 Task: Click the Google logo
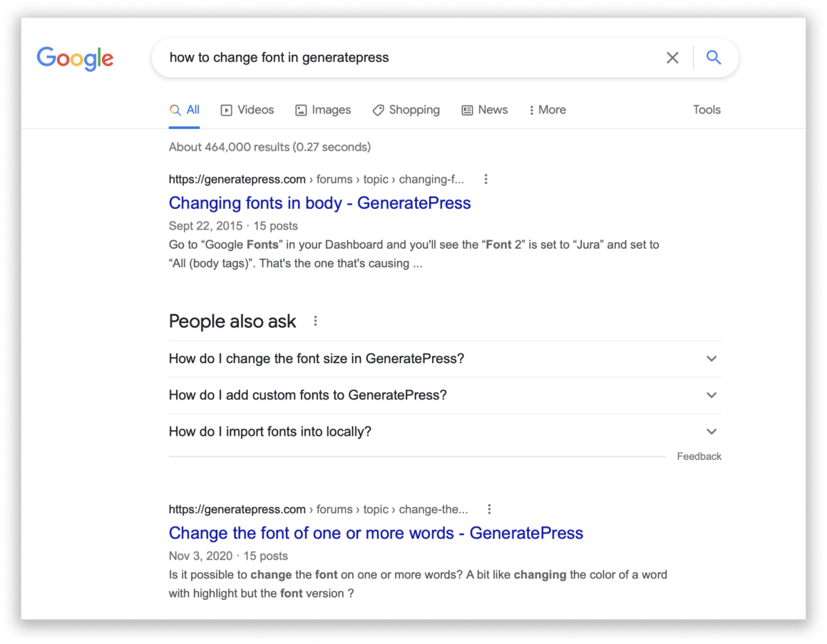point(75,58)
